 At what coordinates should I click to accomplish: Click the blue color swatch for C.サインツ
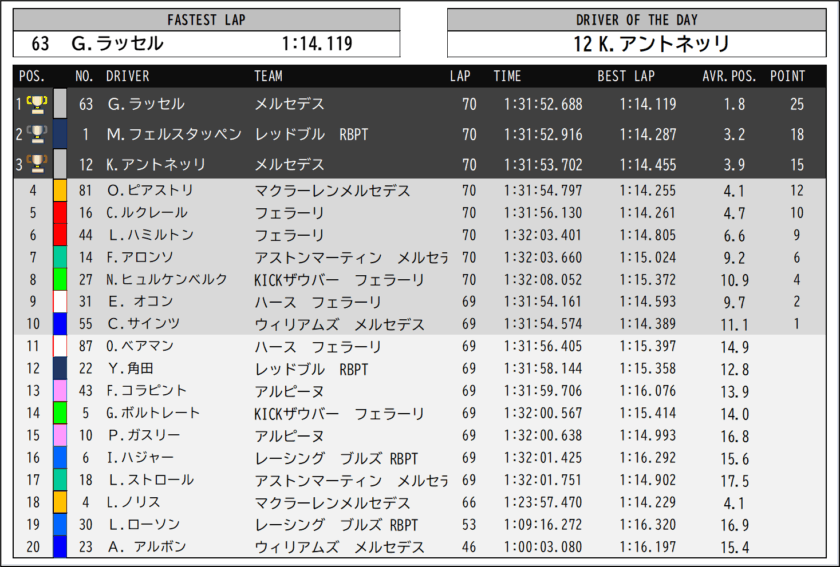60,324
